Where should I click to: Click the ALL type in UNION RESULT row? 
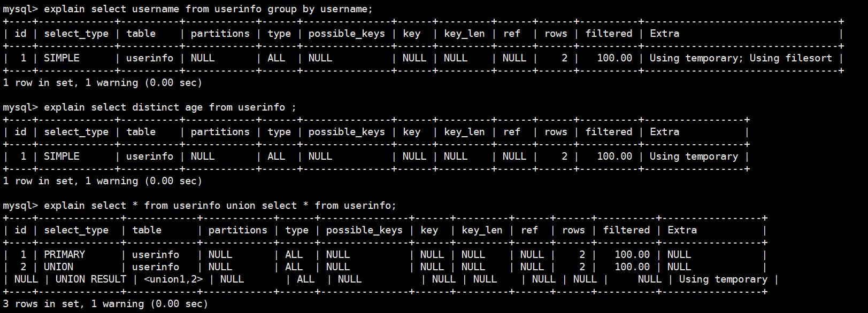305,279
